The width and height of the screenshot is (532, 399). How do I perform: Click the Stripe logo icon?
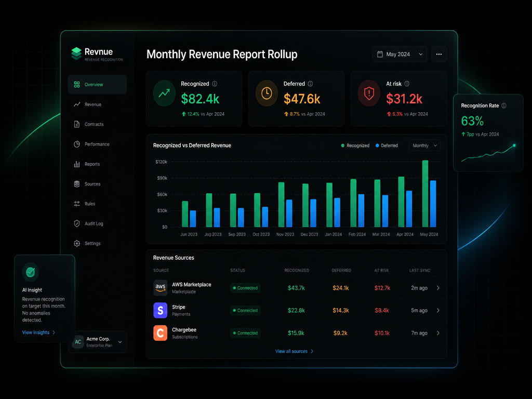[161, 310]
